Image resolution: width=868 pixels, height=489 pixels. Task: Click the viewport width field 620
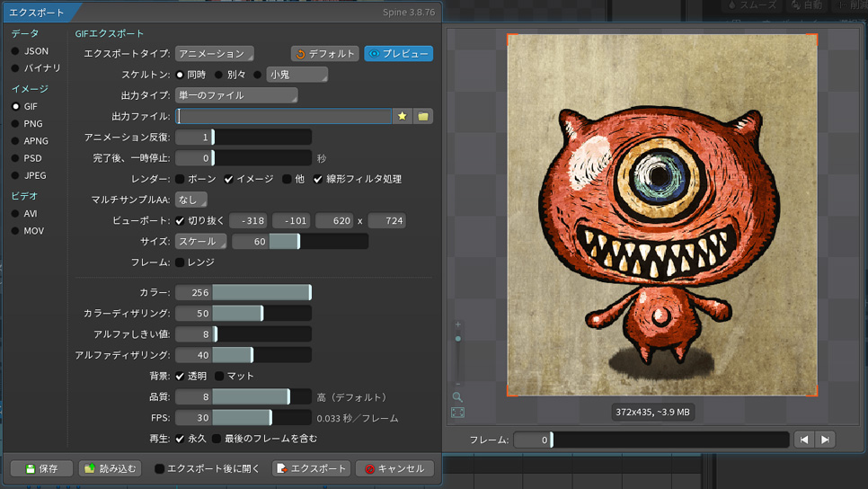(x=333, y=220)
